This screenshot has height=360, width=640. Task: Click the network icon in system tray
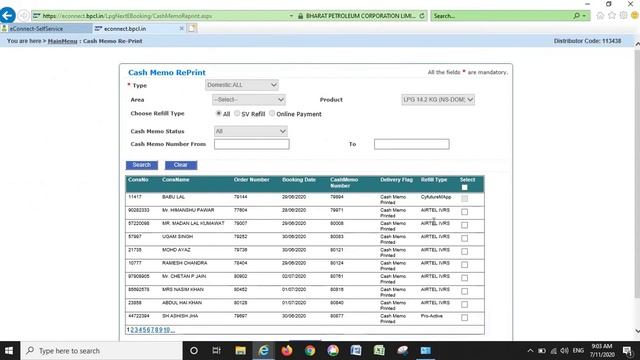coord(553,351)
